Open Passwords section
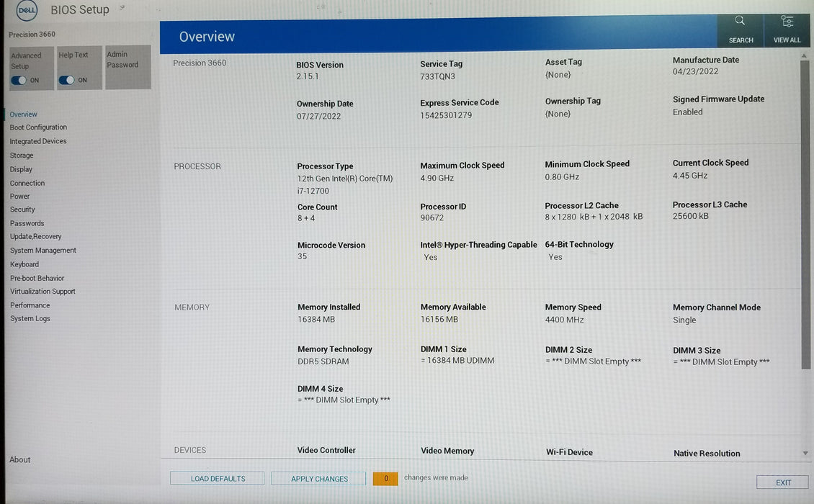Viewport: 814px width, 504px height. pos(27,223)
